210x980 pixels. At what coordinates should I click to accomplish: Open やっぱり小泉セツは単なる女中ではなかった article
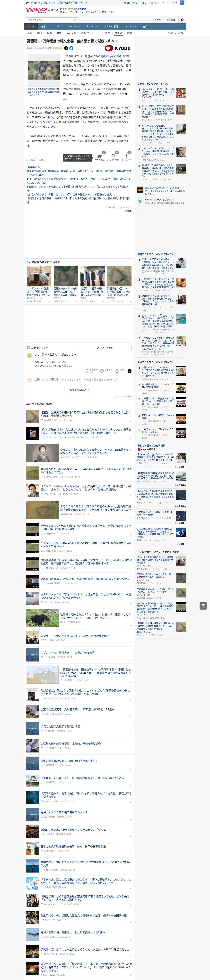95,451
